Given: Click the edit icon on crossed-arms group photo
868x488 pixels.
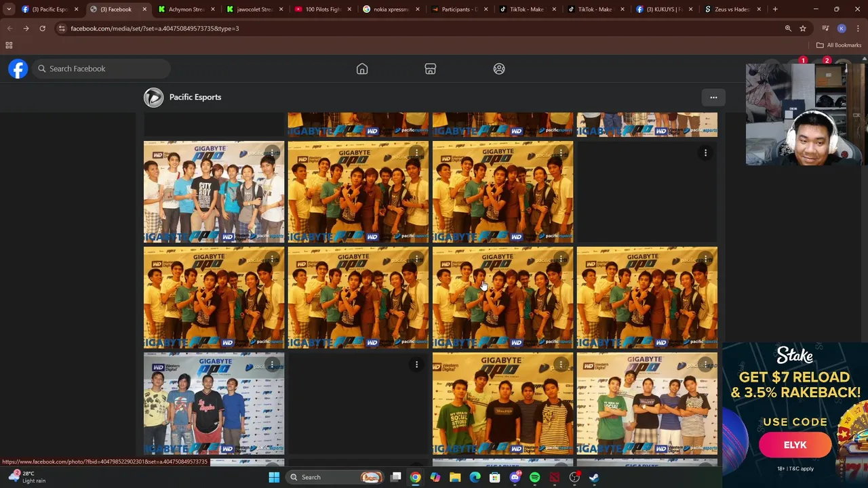Looking at the screenshot, I should pos(705,365).
